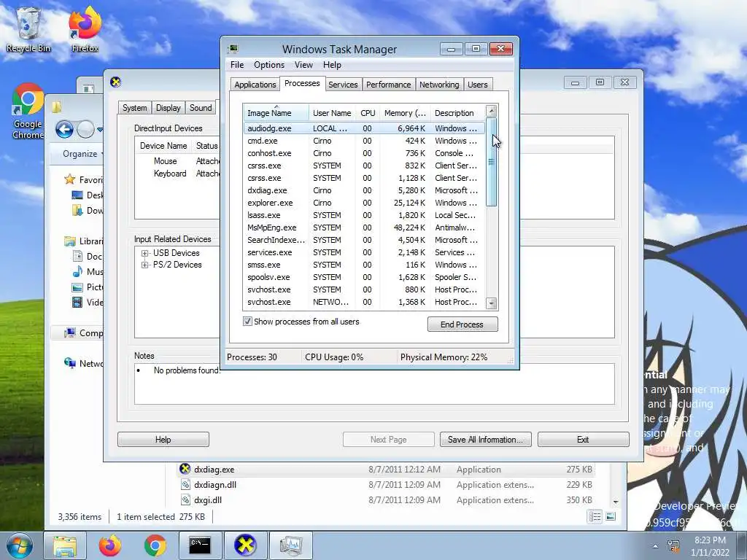Switch to Sound tab in DirectX Diagnostic
Image resolution: width=747 pixels, height=560 pixels.
click(x=201, y=108)
